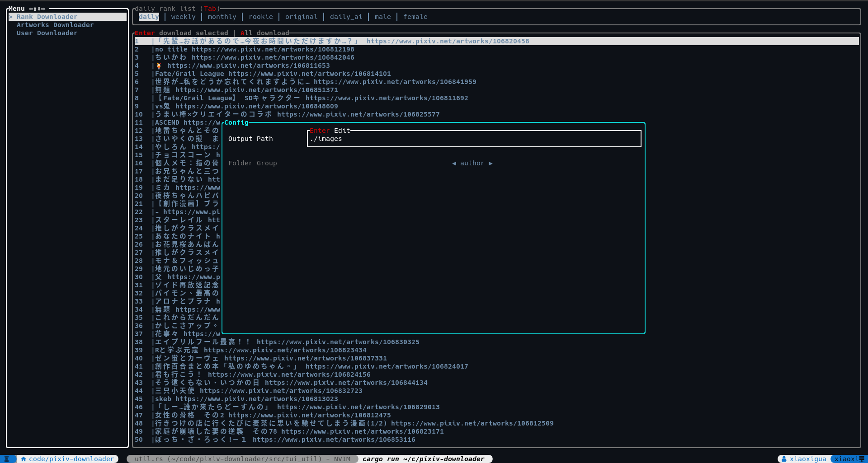This screenshot has width=868, height=463.
Task: Click the Folder Group label
Action: tap(252, 163)
